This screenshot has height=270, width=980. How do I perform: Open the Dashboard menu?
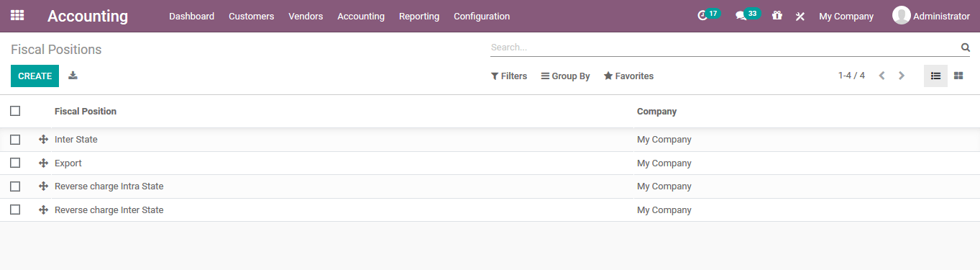(x=192, y=16)
